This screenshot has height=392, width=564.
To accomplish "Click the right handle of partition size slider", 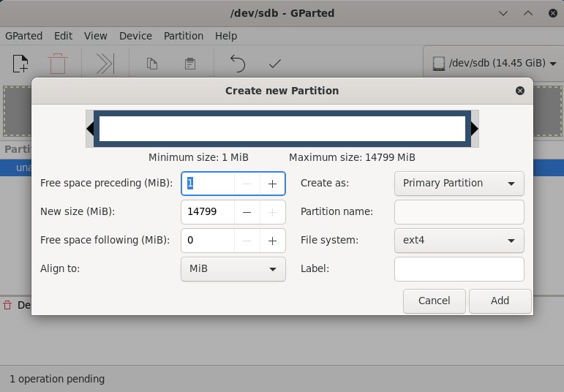I will (474, 129).
